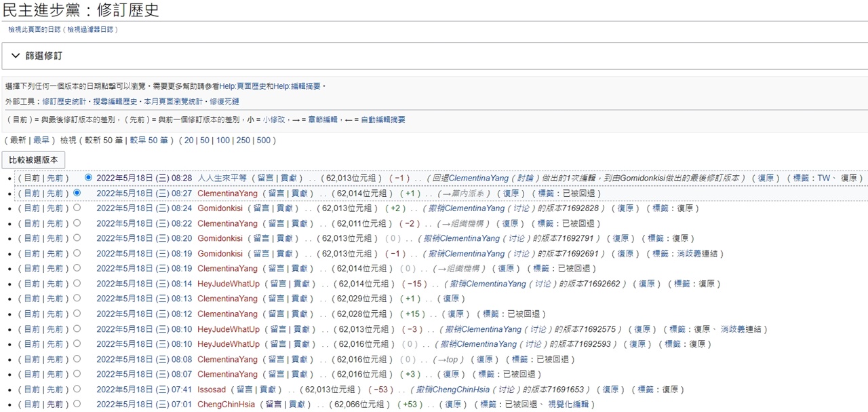Screen dimensions: 868x412
Task: Select the radio button on the 08:24 Gomidonkisi revision
Action: (x=77, y=208)
